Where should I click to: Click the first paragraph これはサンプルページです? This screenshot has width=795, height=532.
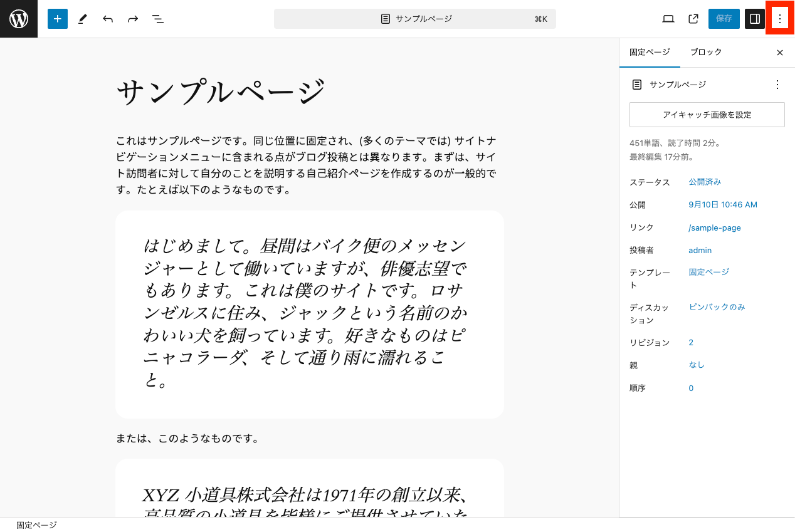pos(307,165)
